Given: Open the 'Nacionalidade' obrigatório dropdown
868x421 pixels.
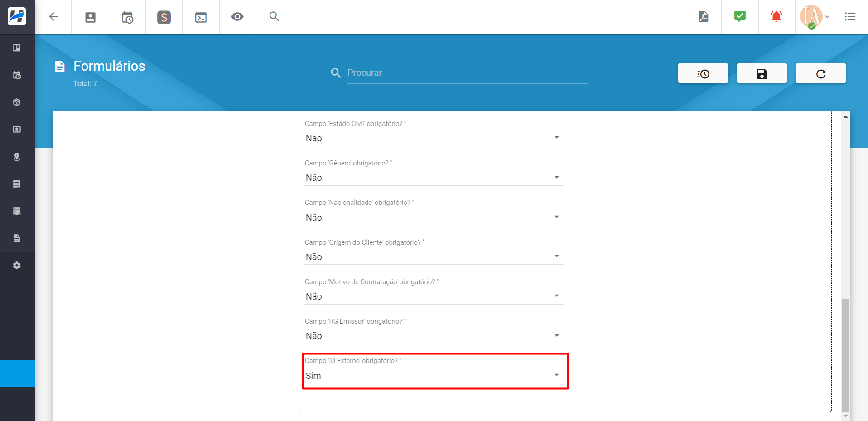Looking at the screenshot, I should point(434,218).
